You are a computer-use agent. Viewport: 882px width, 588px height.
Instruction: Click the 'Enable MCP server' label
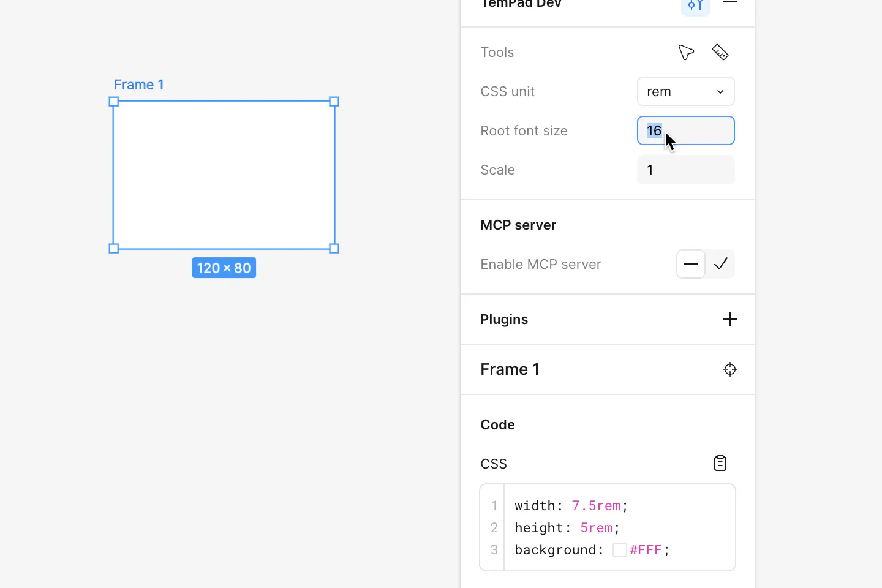pyautogui.click(x=541, y=264)
